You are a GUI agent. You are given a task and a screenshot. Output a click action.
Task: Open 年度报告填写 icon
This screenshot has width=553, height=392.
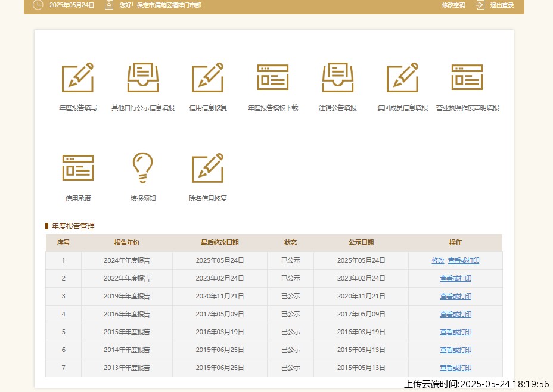click(x=77, y=77)
